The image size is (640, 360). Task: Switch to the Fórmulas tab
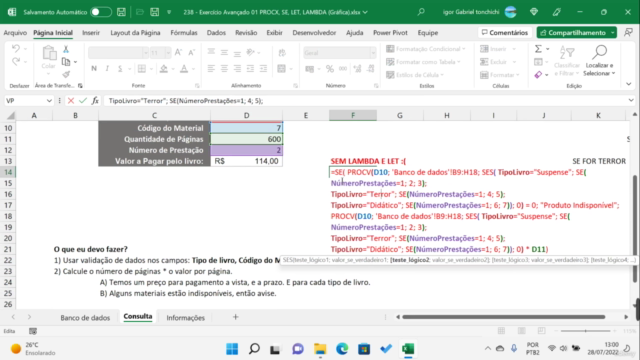pos(184,33)
